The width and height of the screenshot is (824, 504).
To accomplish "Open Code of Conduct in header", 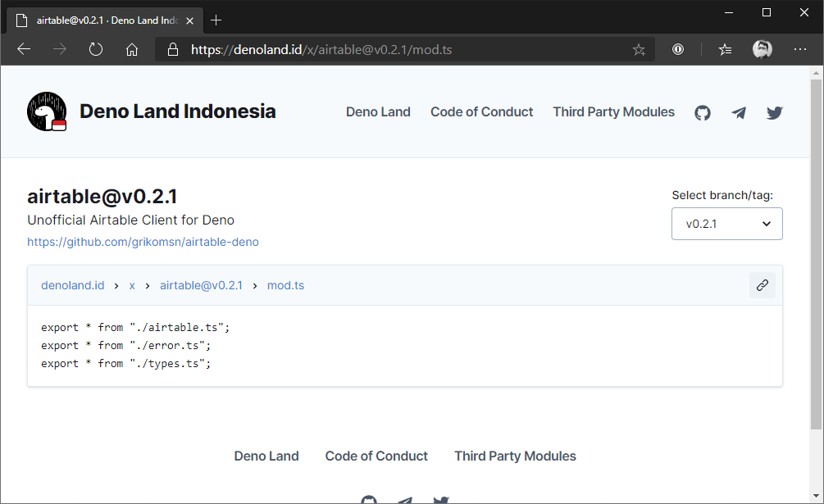I will click(481, 111).
